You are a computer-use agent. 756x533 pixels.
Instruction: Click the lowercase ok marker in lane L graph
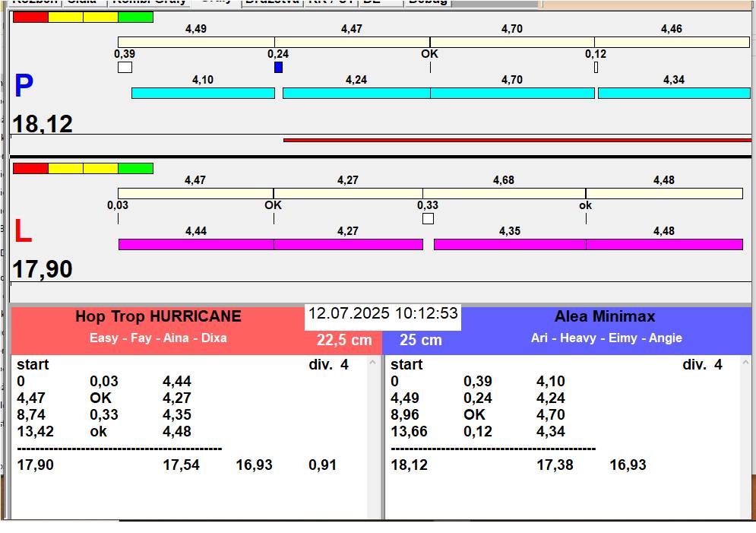coord(586,205)
